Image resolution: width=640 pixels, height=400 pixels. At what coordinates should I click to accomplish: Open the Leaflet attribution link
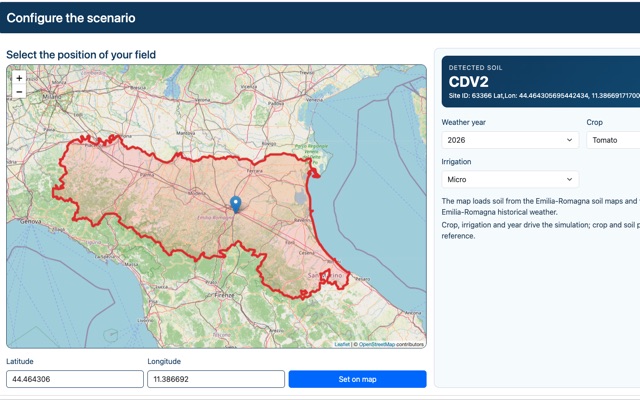coord(342,344)
